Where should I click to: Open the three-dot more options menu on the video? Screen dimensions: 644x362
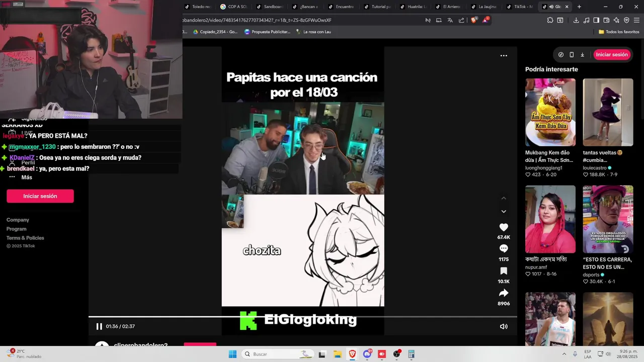504,56
